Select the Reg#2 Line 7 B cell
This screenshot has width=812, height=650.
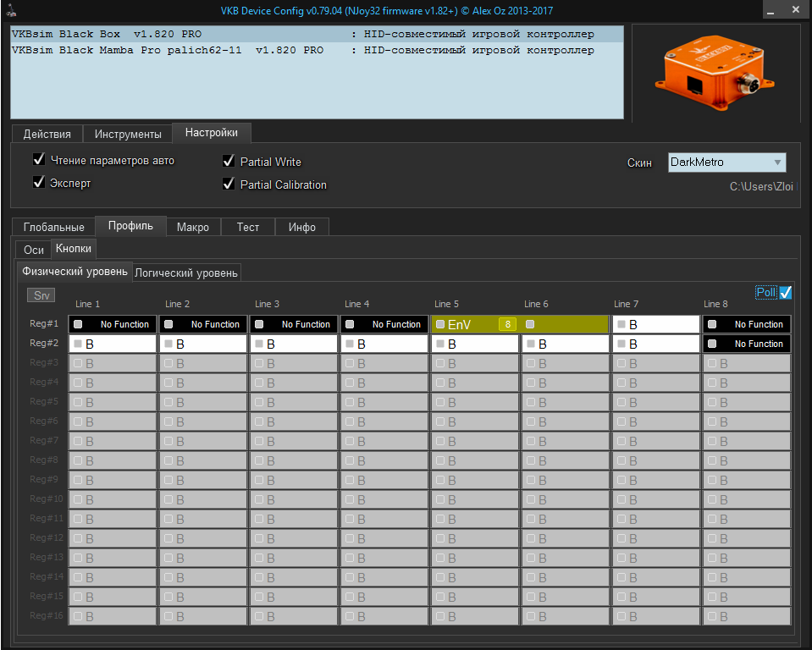(656, 344)
